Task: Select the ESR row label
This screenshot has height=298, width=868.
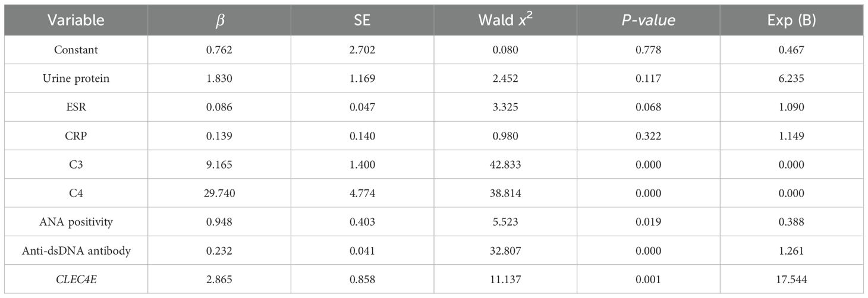Action: 77,107
